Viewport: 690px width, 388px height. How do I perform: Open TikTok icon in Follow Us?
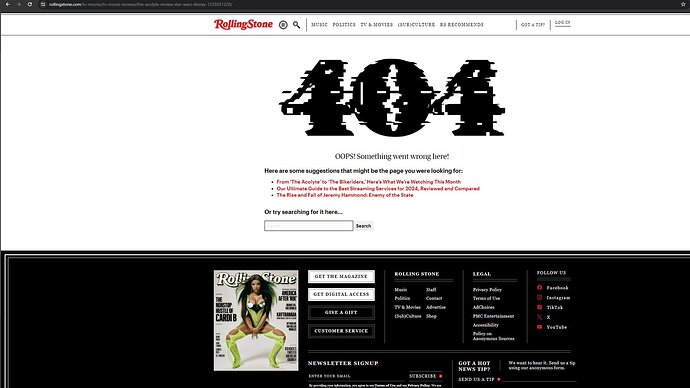(540, 307)
